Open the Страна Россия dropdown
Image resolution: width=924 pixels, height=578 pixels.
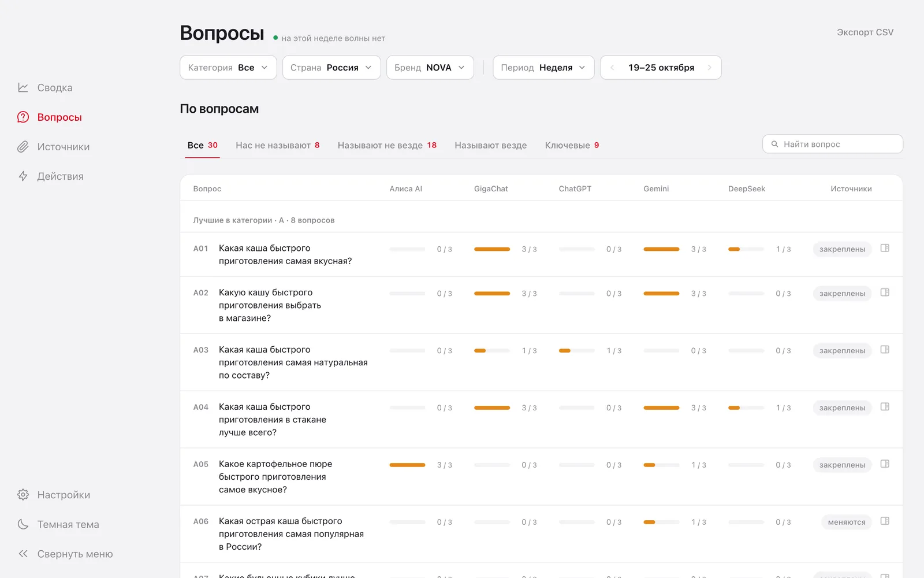click(x=331, y=68)
